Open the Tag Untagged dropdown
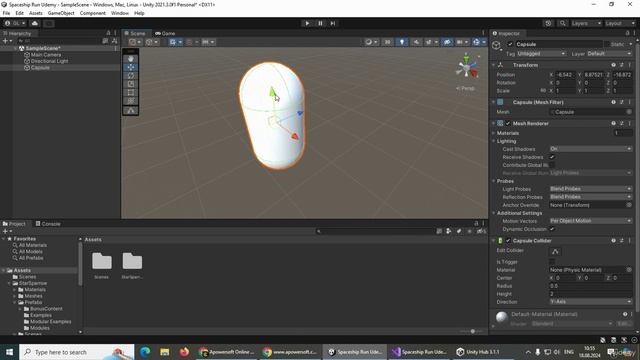The image size is (640, 360). tap(541, 53)
